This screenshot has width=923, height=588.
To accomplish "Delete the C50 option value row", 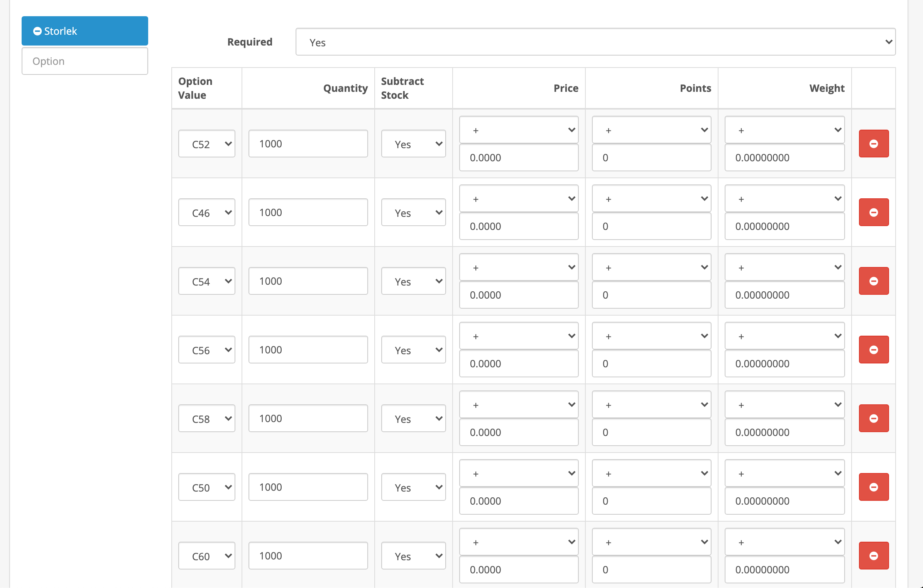I will 874,487.
